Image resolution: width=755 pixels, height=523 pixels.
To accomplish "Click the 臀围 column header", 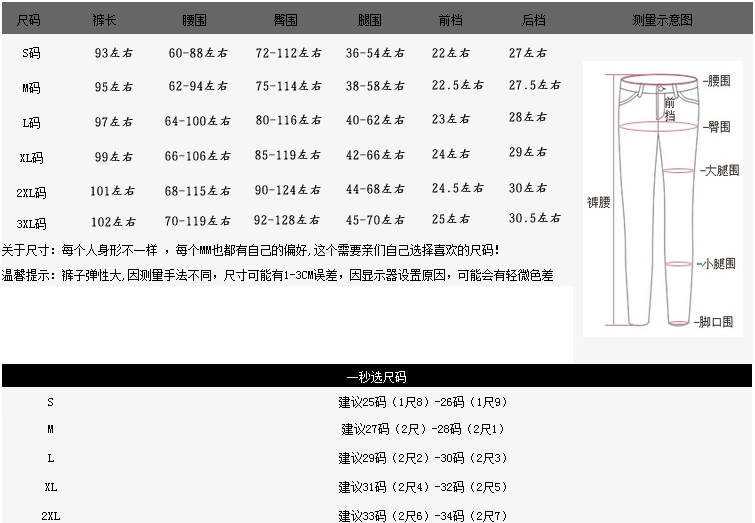I will click(286, 20).
